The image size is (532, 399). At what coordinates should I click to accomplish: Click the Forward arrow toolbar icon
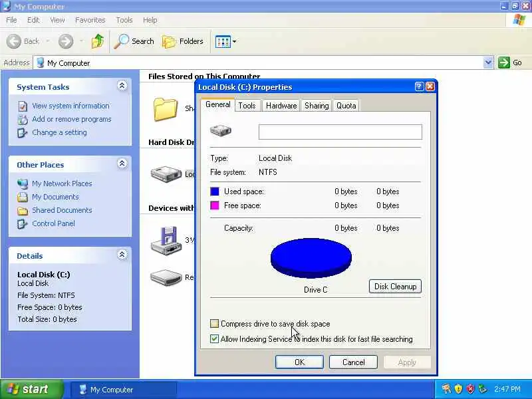click(x=65, y=41)
